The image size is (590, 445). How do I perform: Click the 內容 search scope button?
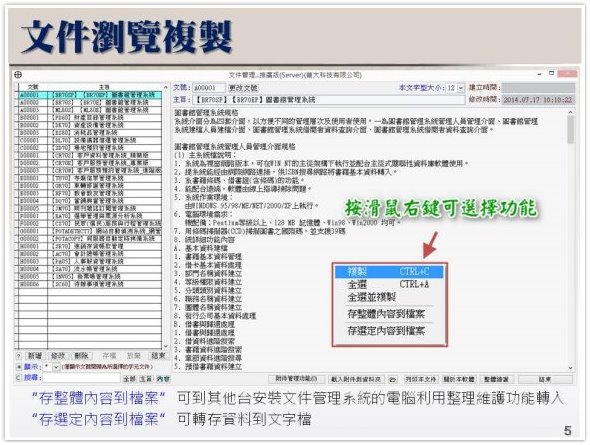(163, 379)
